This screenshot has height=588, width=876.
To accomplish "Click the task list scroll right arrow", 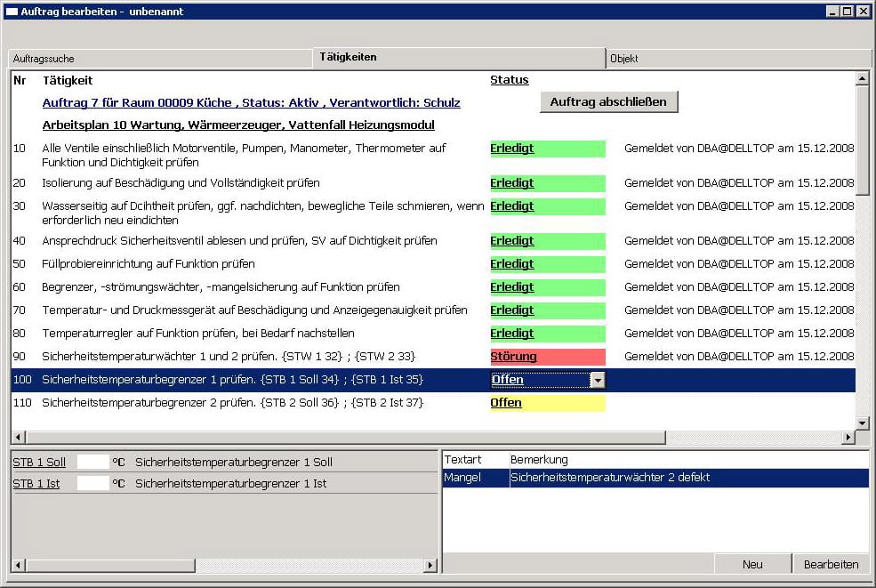I will tap(848, 437).
